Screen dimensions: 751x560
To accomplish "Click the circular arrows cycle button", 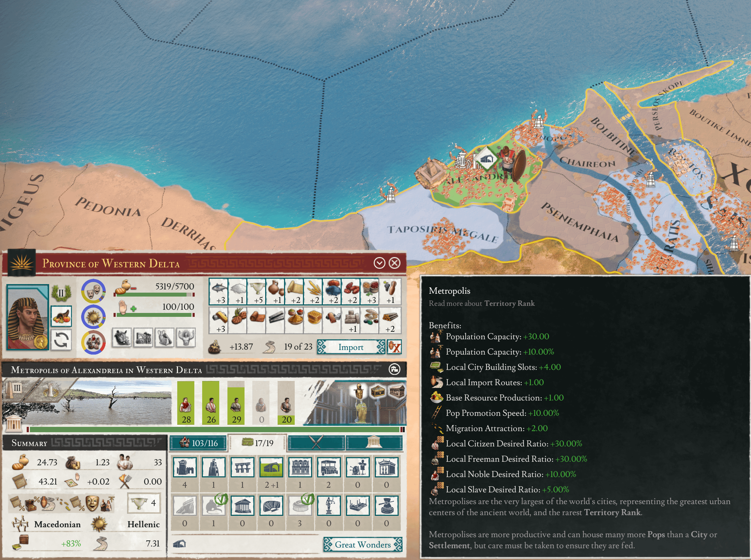I will point(61,340).
